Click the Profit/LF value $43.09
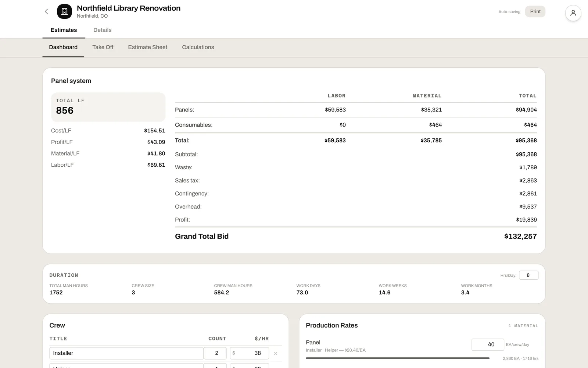 (156, 142)
